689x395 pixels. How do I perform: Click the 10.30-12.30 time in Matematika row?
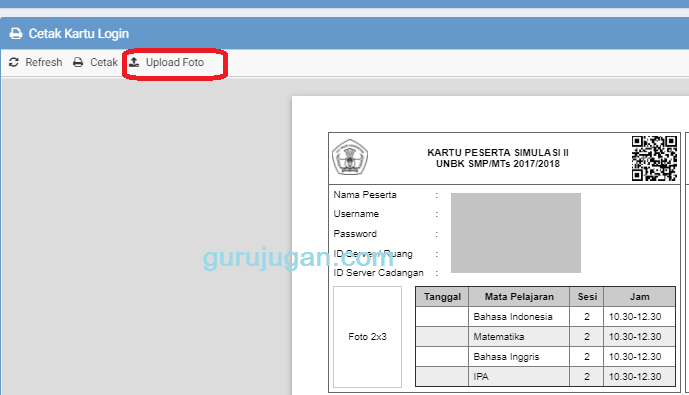pyautogui.click(x=635, y=337)
